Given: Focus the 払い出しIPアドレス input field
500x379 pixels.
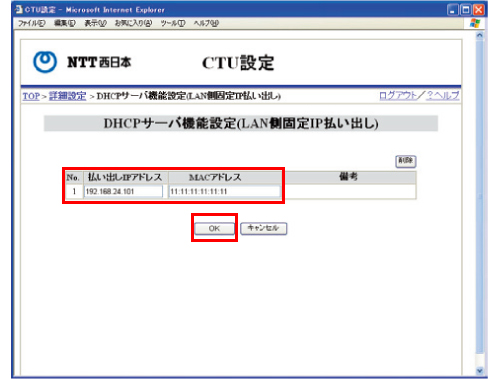Looking at the screenshot, I should (123, 191).
